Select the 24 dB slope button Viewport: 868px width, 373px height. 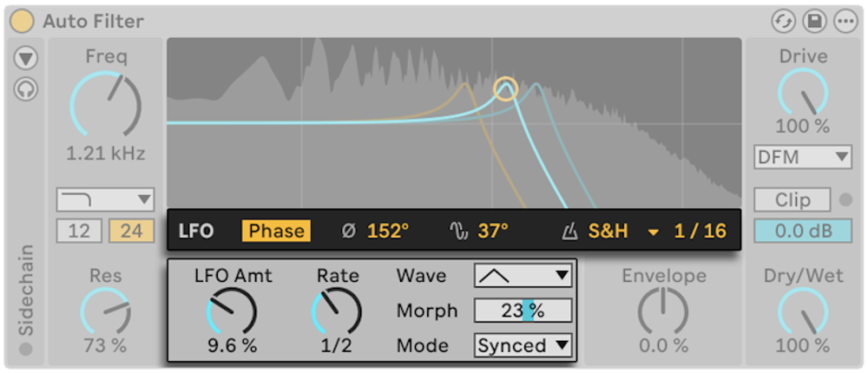pos(132,230)
